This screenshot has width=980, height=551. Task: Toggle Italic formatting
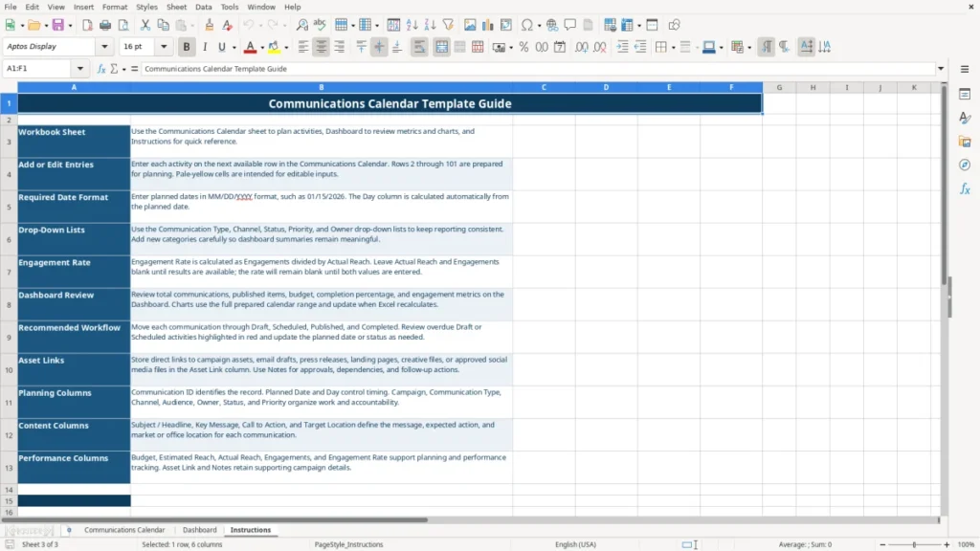tap(205, 47)
